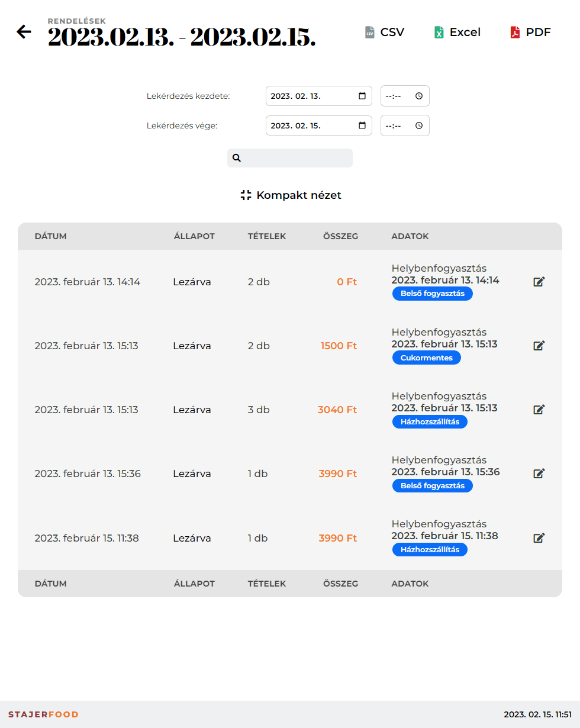The height and width of the screenshot is (728, 580).
Task: Edit the 0 Ft order from 14:14
Action: [x=539, y=282]
